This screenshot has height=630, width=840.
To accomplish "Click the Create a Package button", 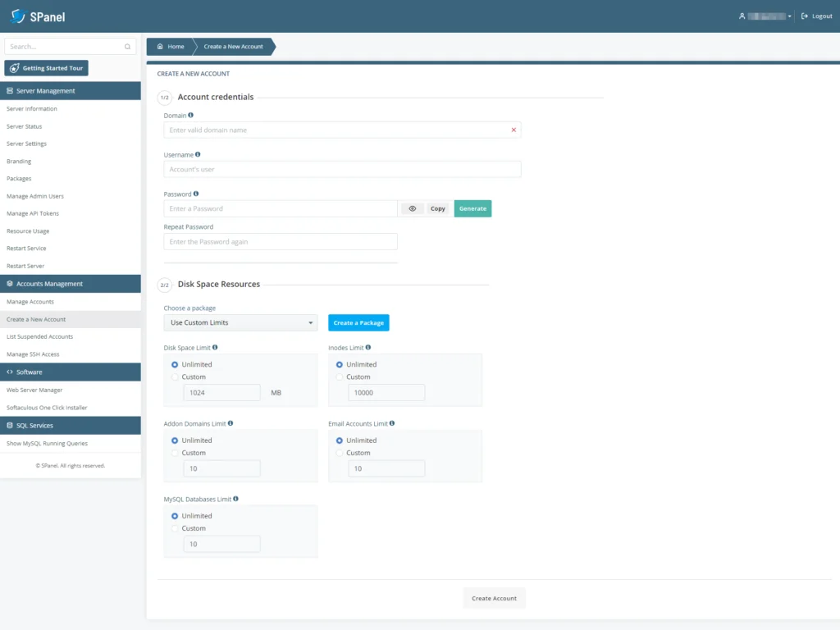I will (358, 322).
